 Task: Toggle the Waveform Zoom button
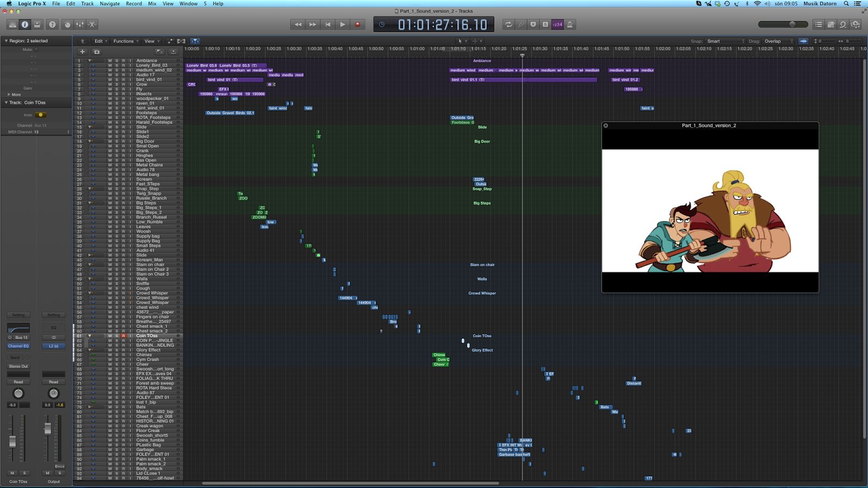point(803,41)
